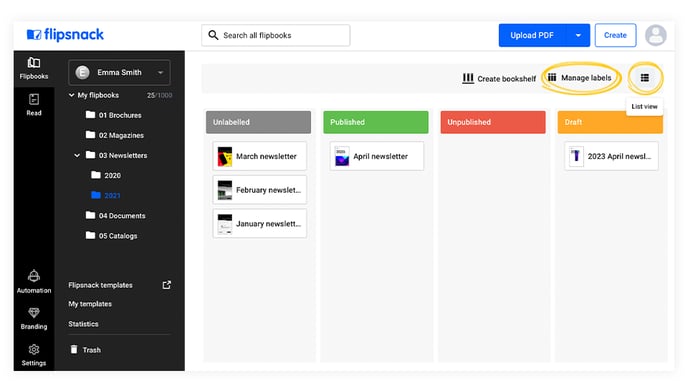Open Flipsnack templates link
The image size is (688, 391).
pyautogui.click(x=100, y=285)
